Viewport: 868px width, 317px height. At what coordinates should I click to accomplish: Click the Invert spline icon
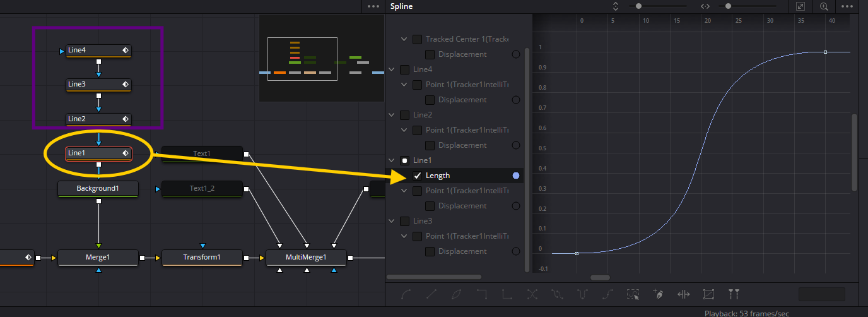pyautogui.click(x=457, y=294)
